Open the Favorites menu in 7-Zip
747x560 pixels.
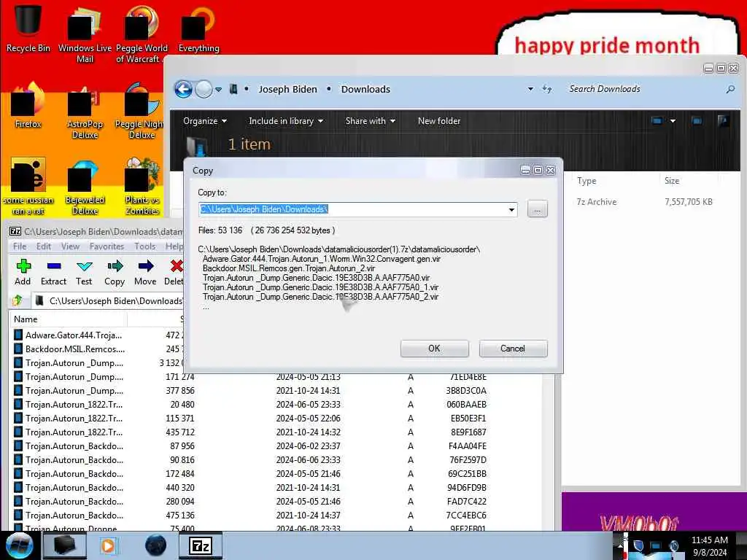click(x=107, y=246)
